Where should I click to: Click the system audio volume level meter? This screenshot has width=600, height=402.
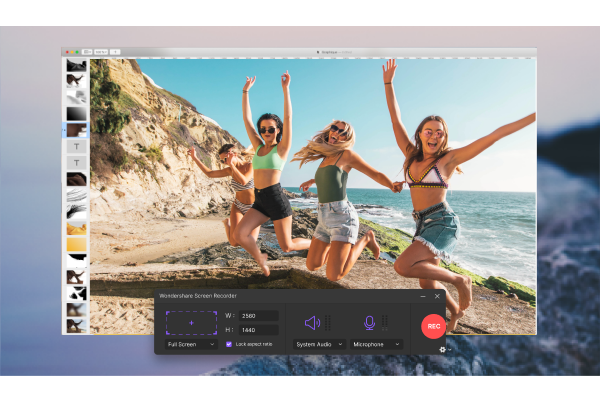pos(328,323)
